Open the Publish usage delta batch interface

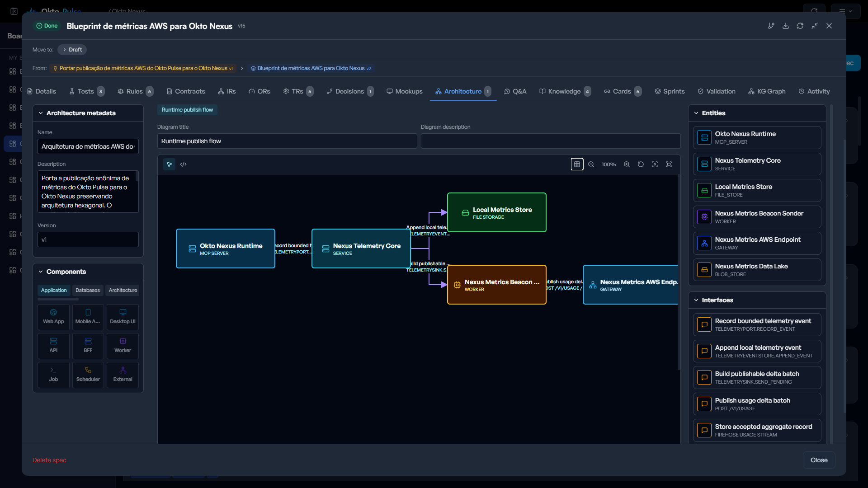pos(757,404)
